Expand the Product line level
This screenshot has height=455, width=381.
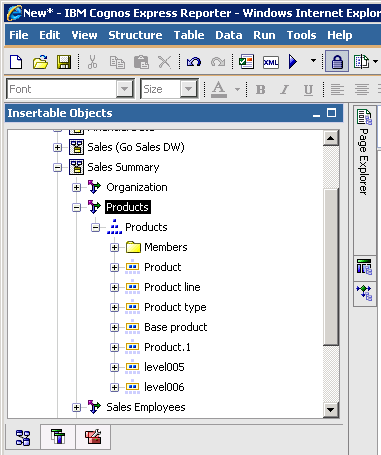tap(114, 287)
